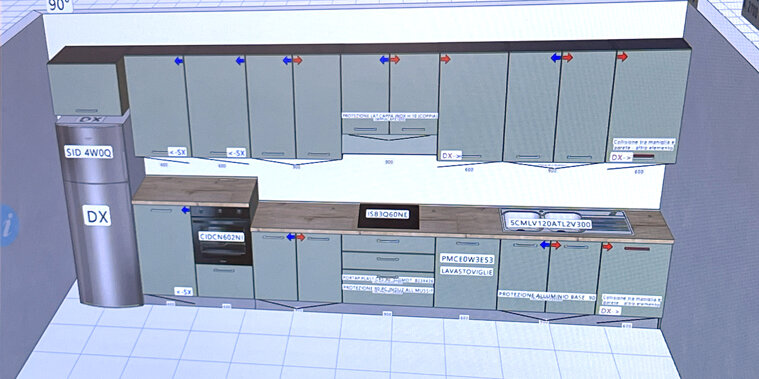Click the large DX label on fridge door

point(97,215)
